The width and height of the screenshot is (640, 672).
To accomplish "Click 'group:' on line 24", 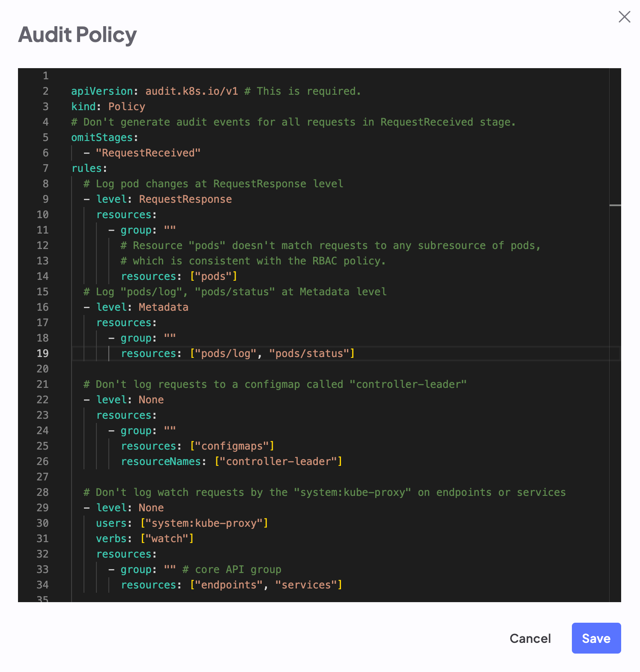I will (139, 431).
